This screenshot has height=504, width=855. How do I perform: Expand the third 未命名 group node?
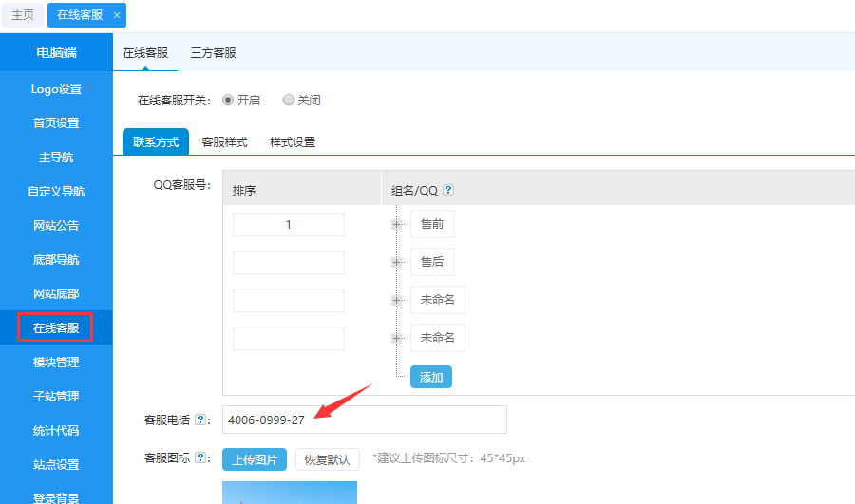point(395,300)
